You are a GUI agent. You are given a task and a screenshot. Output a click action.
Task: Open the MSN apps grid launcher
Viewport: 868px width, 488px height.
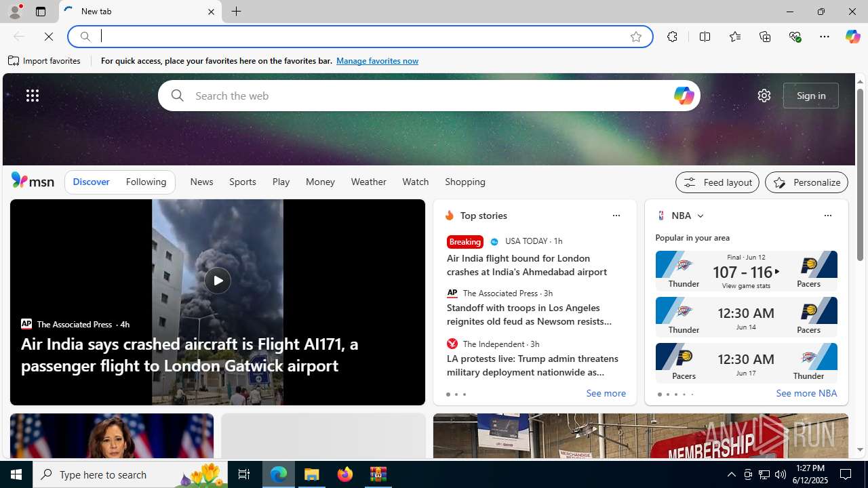33,96
